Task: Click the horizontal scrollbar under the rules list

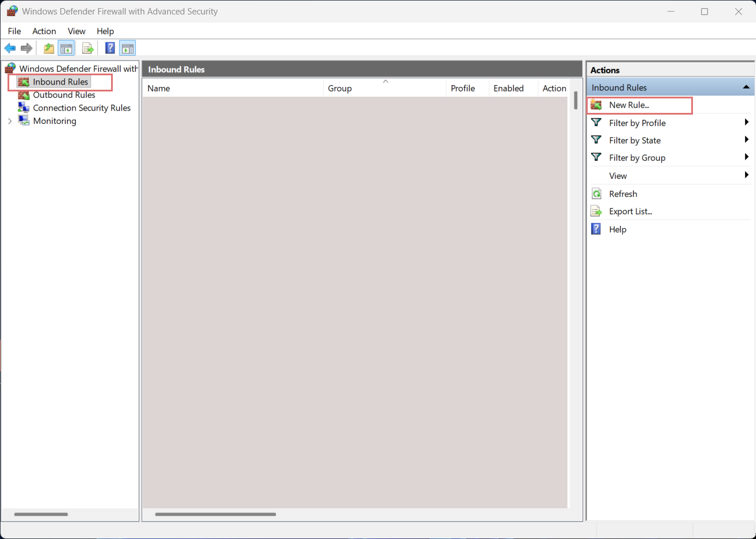Action: point(215,514)
